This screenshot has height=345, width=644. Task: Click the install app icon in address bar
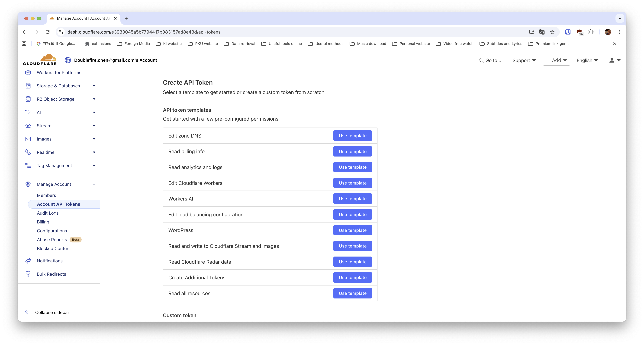coord(531,32)
